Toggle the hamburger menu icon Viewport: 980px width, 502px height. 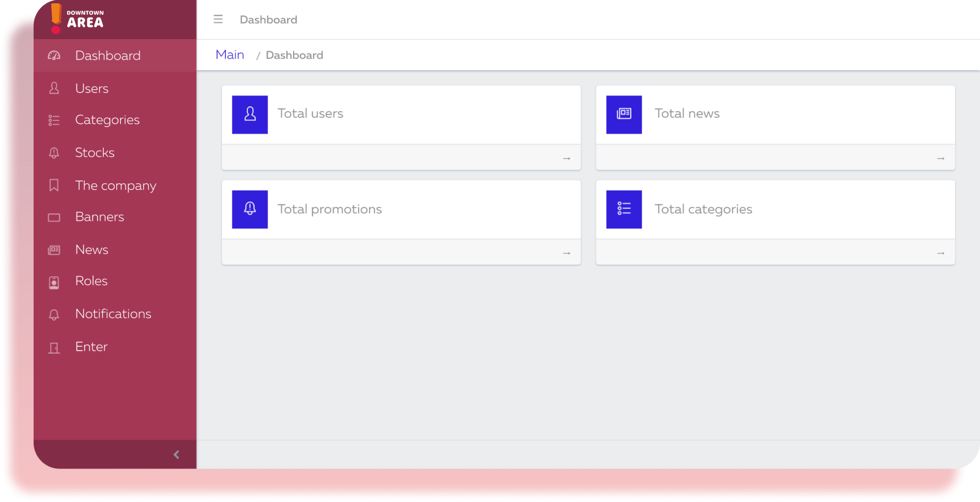pos(218,19)
